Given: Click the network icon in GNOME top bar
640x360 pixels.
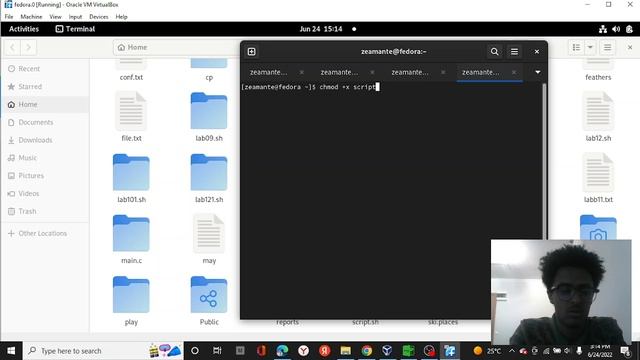Looking at the screenshot, I should pyautogui.click(x=603, y=29).
